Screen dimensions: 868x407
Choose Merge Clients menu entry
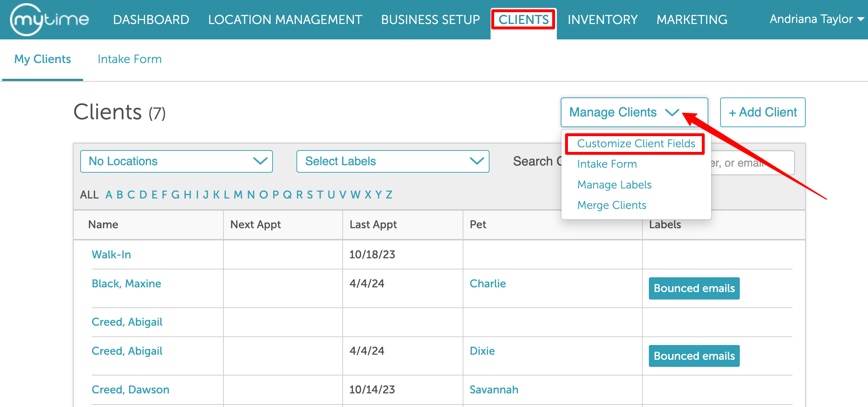click(x=612, y=205)
